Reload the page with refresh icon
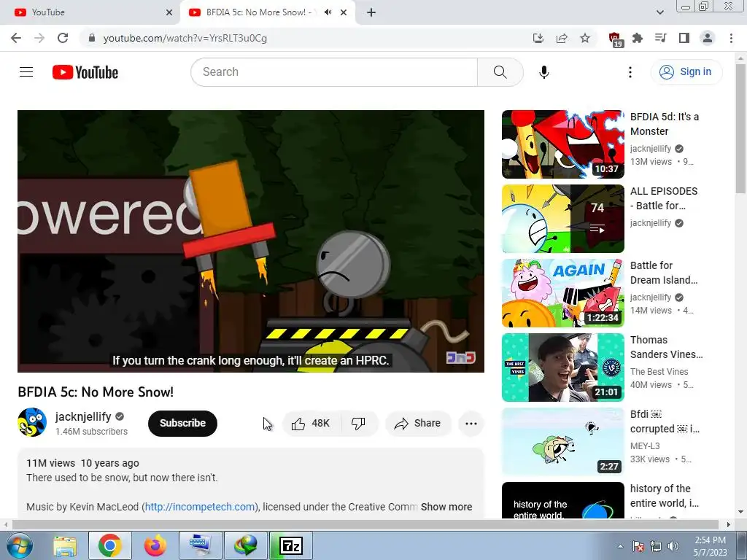Screen dimensions: 747x560 tap(63, 38)
